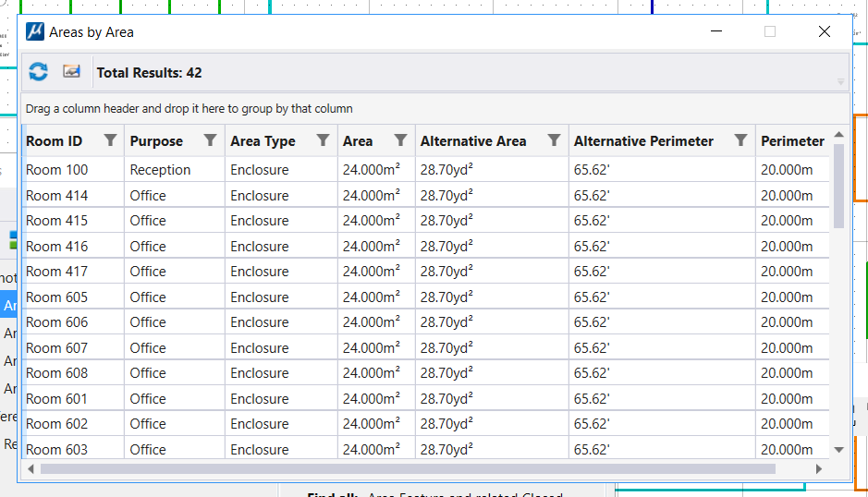Select the Room 607 row
This screenshot has width=868, height=497.
tap(426, 348)
